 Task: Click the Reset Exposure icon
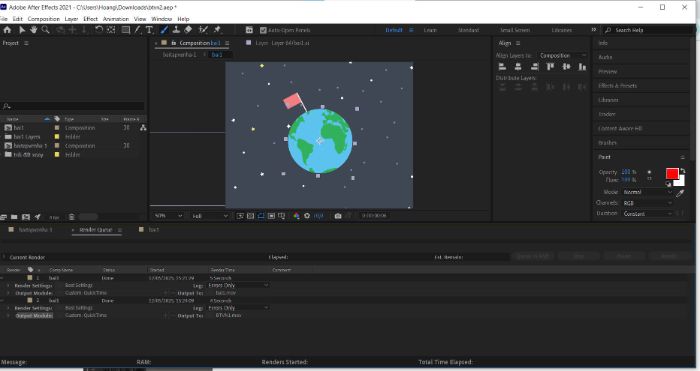[x=307, y=216]
